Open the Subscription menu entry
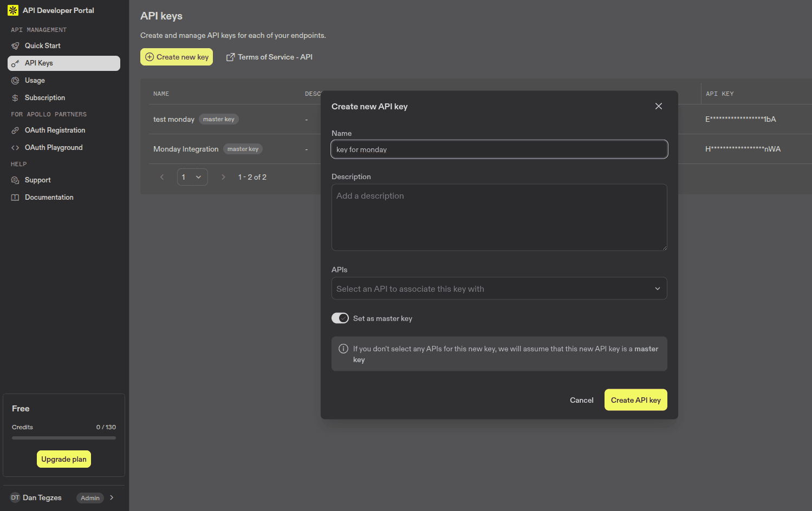 click(44, 97)
